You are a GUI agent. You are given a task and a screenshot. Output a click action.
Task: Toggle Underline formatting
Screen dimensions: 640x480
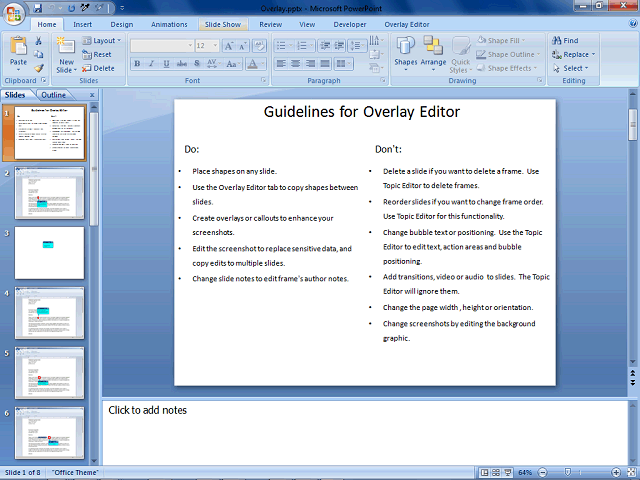166,64
